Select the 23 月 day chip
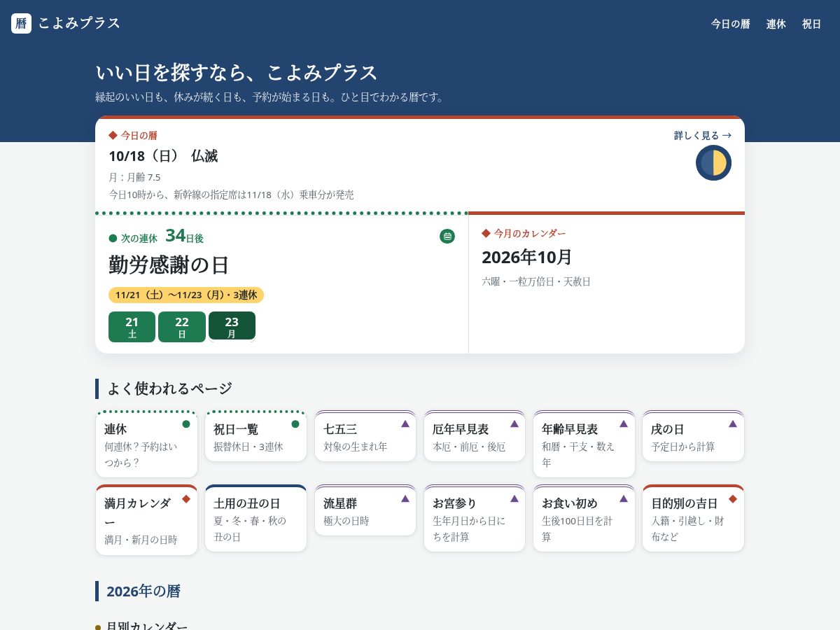 [232, 325]
